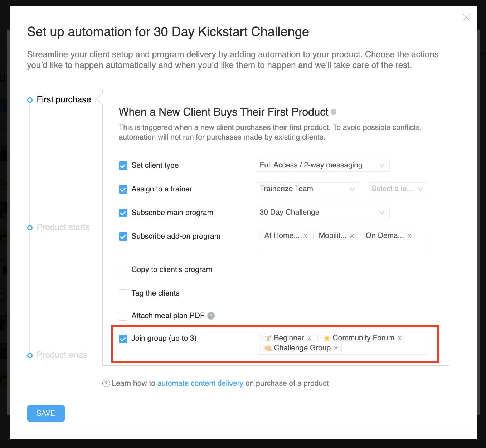Open the automate content delivery link
This screenshot has width=486, height=448.
(200, 383)
